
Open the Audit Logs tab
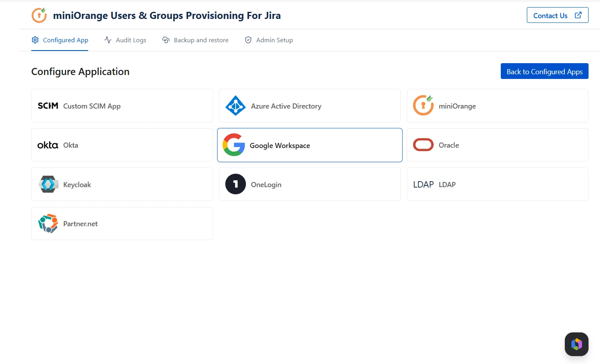(x=125, y=40)
